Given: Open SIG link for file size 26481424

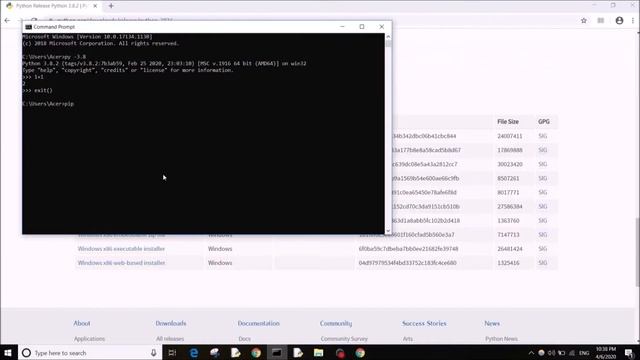Looking at the screenshot, I should [x=542, y=249].
